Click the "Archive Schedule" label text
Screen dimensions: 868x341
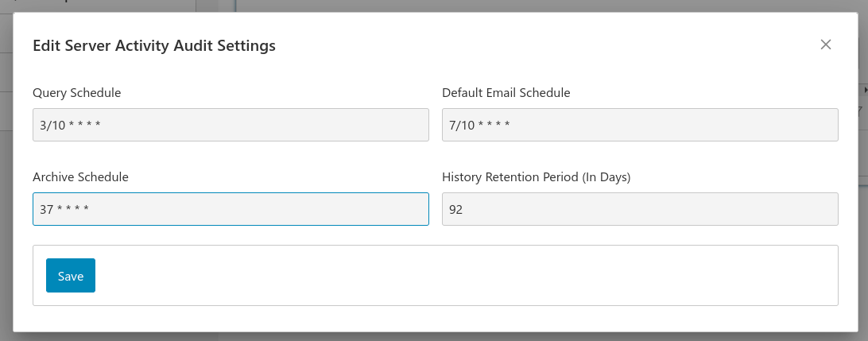point(80,176)
